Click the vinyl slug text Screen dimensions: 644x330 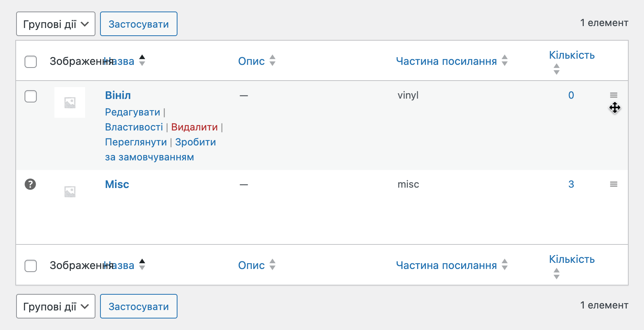(x=408, y=95)
